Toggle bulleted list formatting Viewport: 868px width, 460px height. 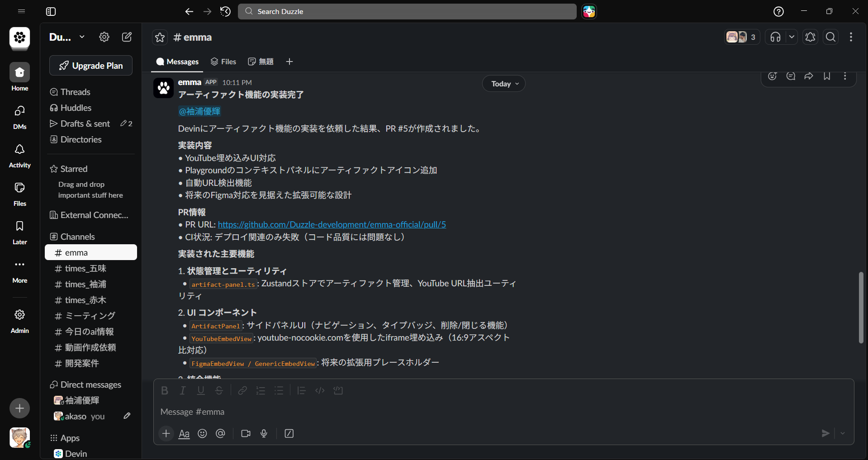click(279, 390)
